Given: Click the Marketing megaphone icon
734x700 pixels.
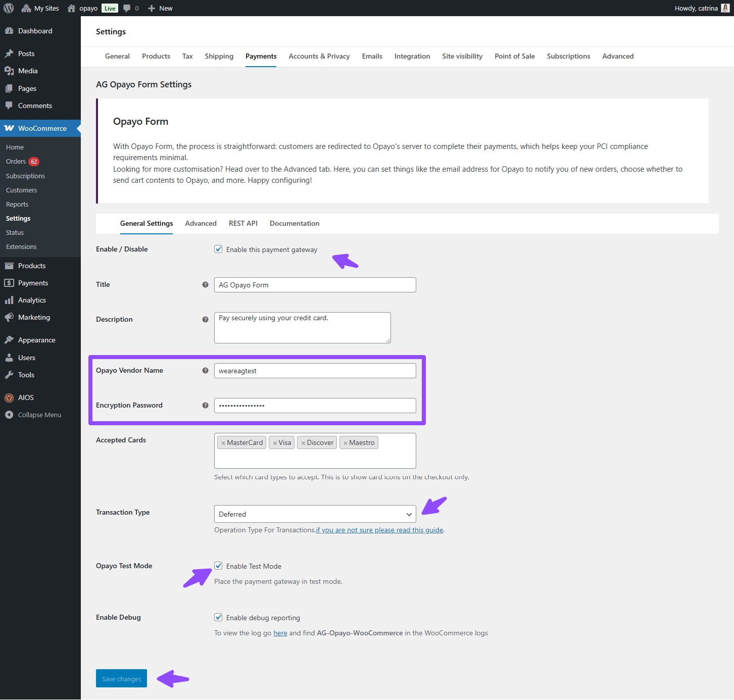Looking at the screenshot, I should [9, 317].
